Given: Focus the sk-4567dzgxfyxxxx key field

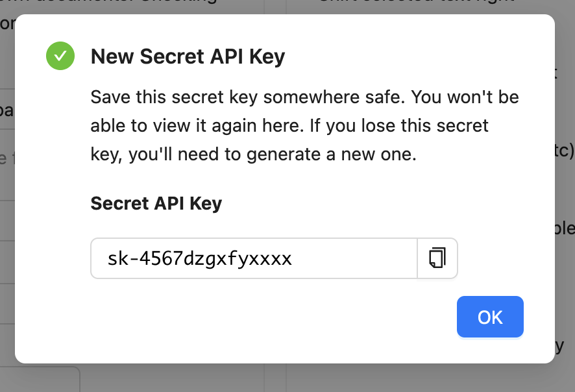Looking at the screenshot, I should pyautogui.click(x=253, y=259).
